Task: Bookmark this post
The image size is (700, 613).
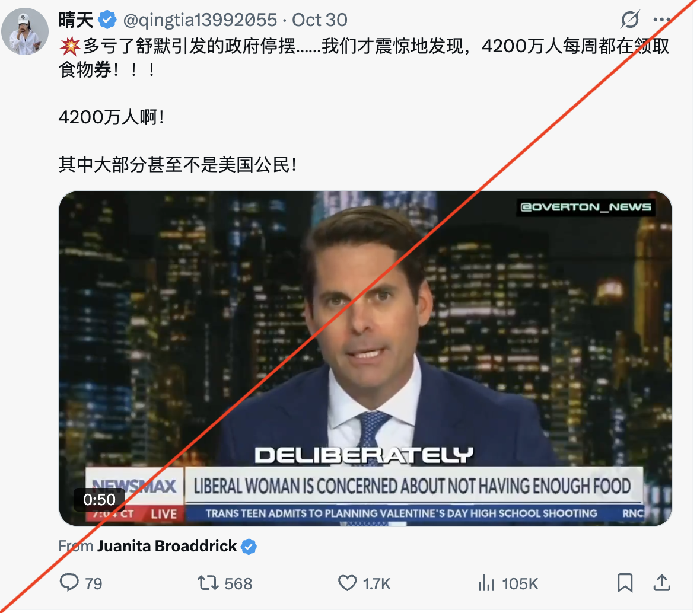Action: tap(625, 583)
